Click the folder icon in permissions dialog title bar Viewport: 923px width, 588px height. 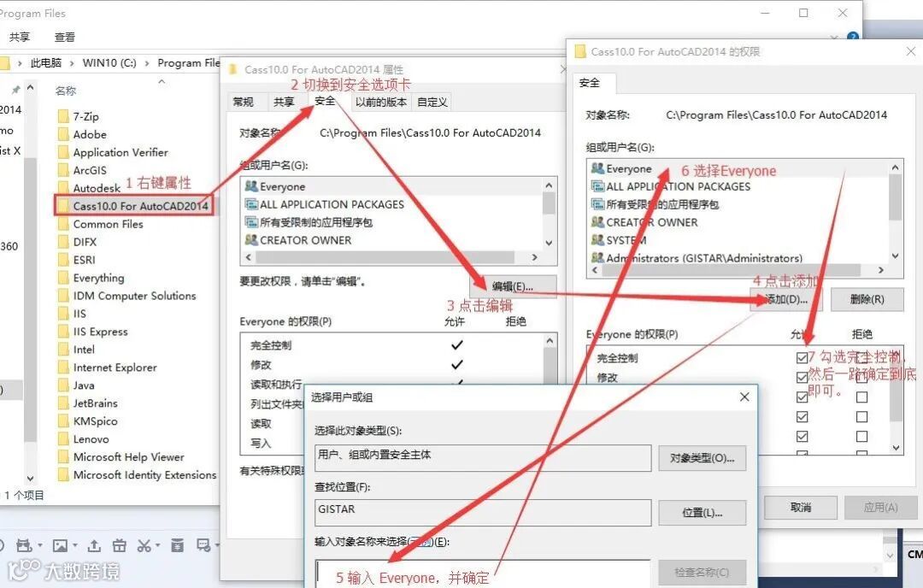pos(580,51)
